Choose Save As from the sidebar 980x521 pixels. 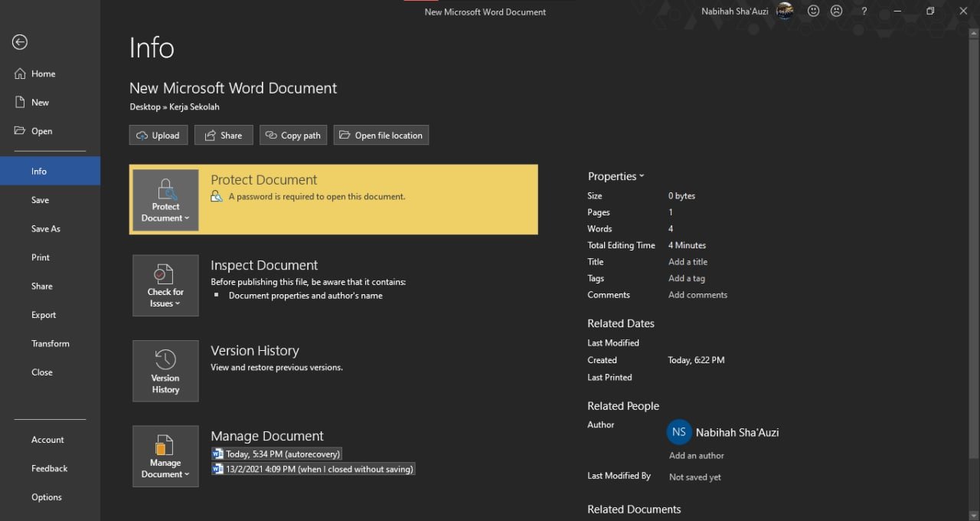tap(50, 228)
